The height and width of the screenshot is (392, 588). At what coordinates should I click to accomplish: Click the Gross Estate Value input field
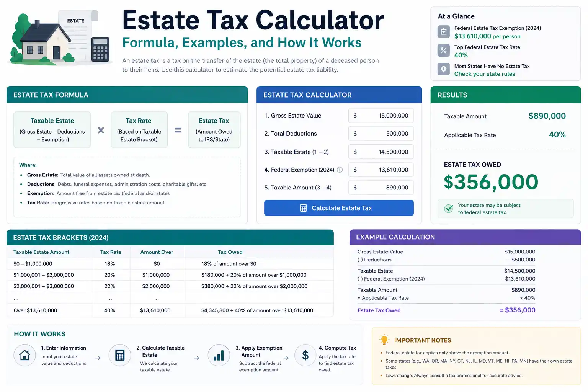click(x=381, y=116)
